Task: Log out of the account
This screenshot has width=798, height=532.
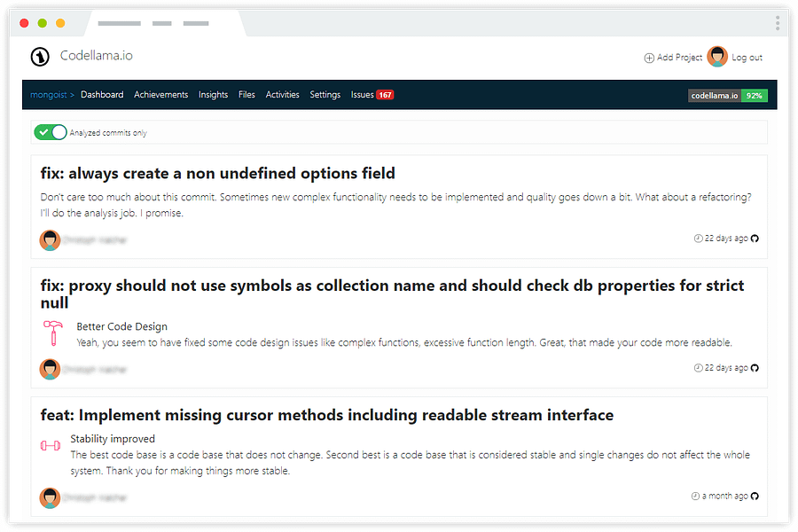Action: click(x=747, y=58)
